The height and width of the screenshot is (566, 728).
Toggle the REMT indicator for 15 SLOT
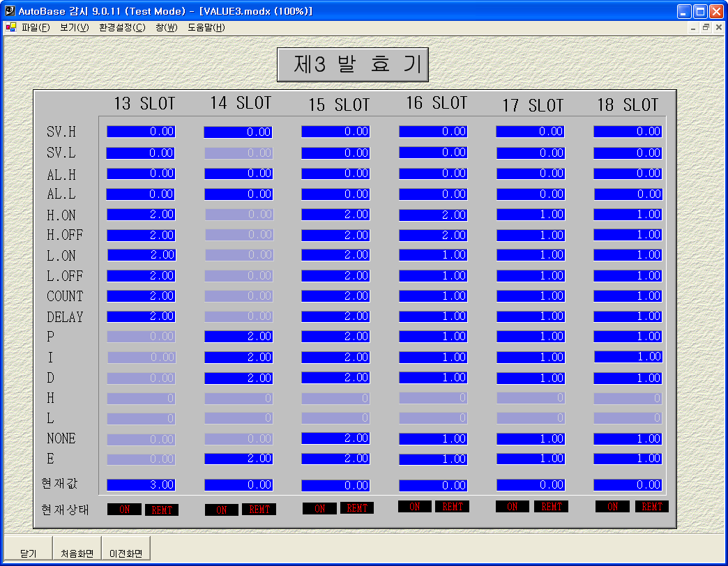coord(357,508)
